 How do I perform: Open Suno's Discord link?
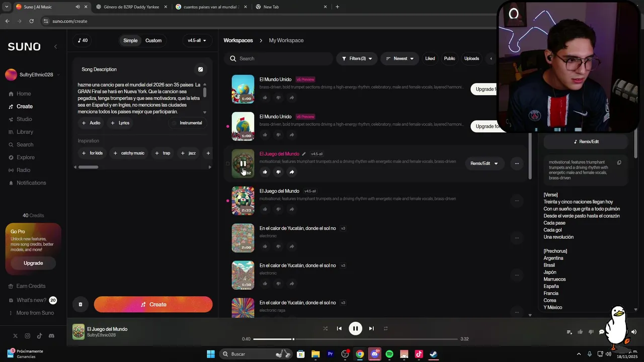pos(51,336)
